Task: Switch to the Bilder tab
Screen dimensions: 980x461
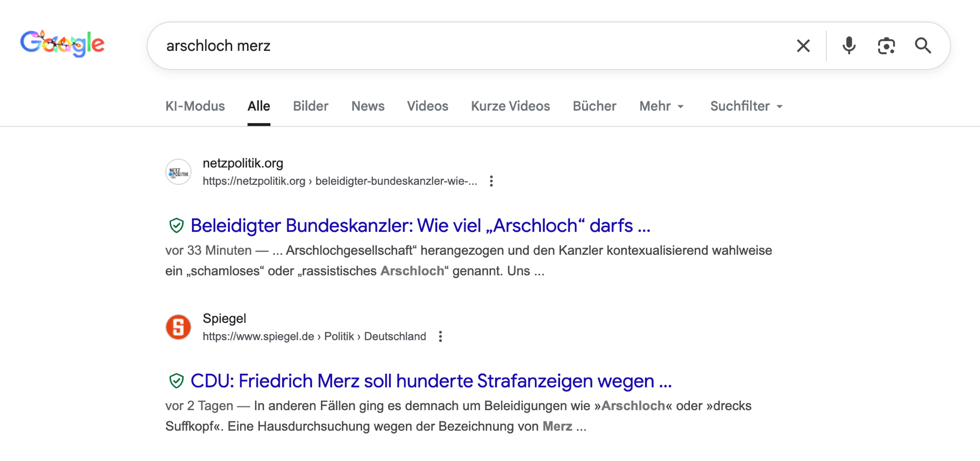Action: pos(310,106)
